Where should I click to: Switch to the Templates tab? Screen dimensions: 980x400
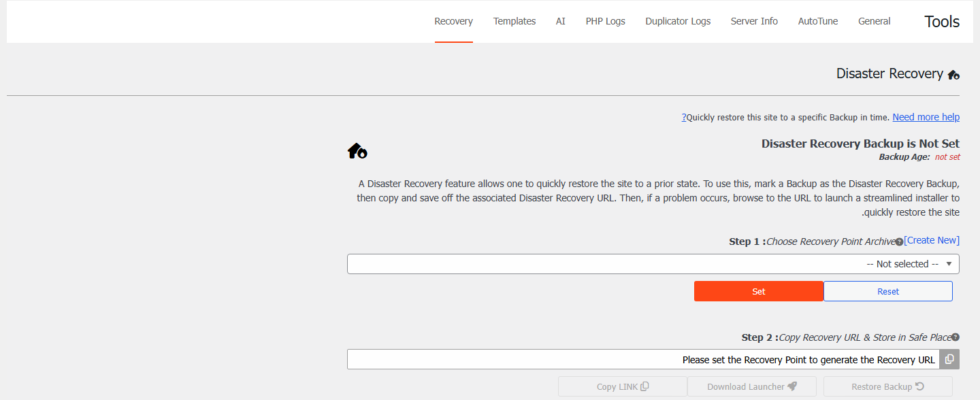514,21
